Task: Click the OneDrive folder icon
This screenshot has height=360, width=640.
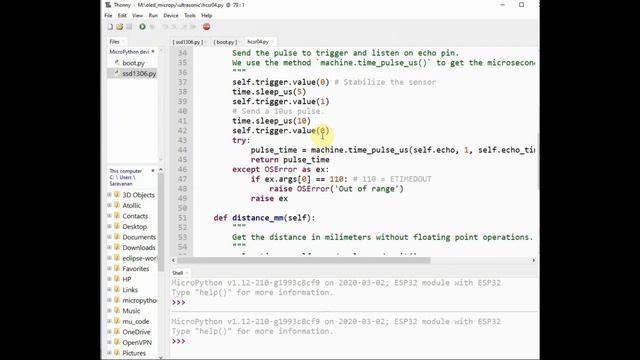Action: click(x=117, y=332)
